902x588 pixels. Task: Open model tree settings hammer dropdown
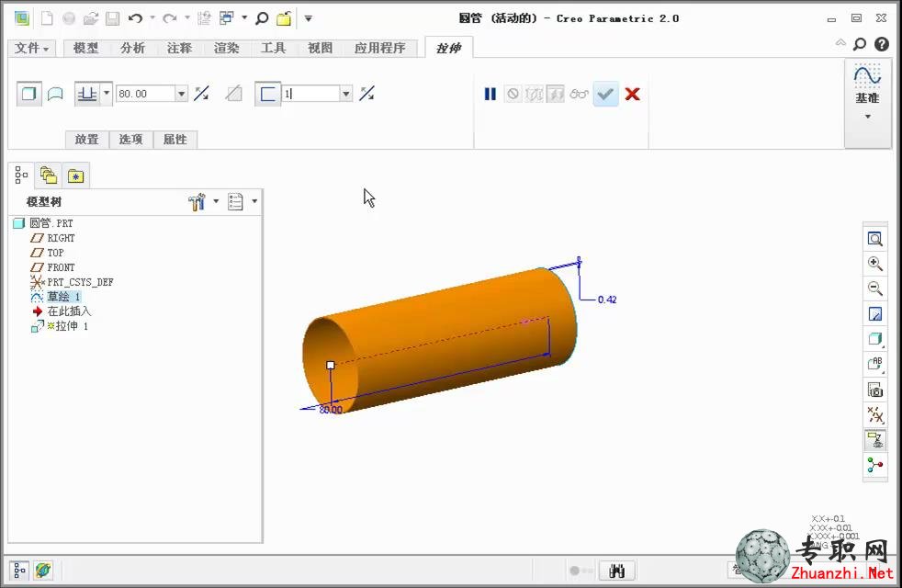pyautogui.click(x=203, y=201)
